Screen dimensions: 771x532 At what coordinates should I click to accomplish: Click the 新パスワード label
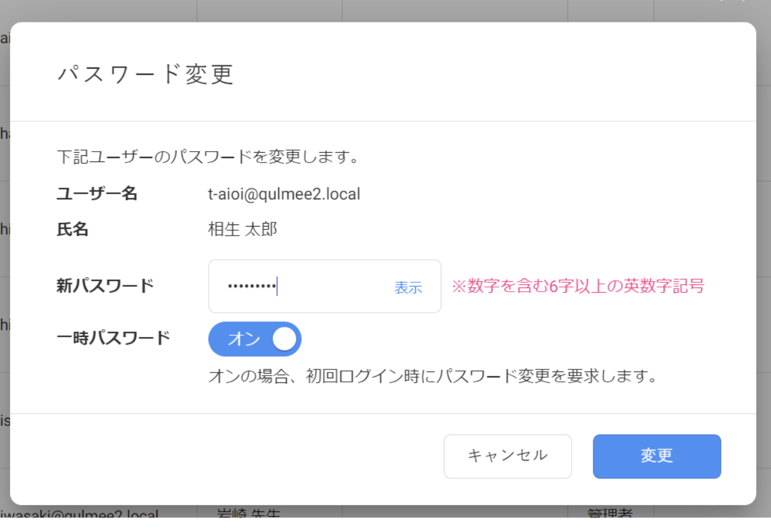click(x=105, y=285)
